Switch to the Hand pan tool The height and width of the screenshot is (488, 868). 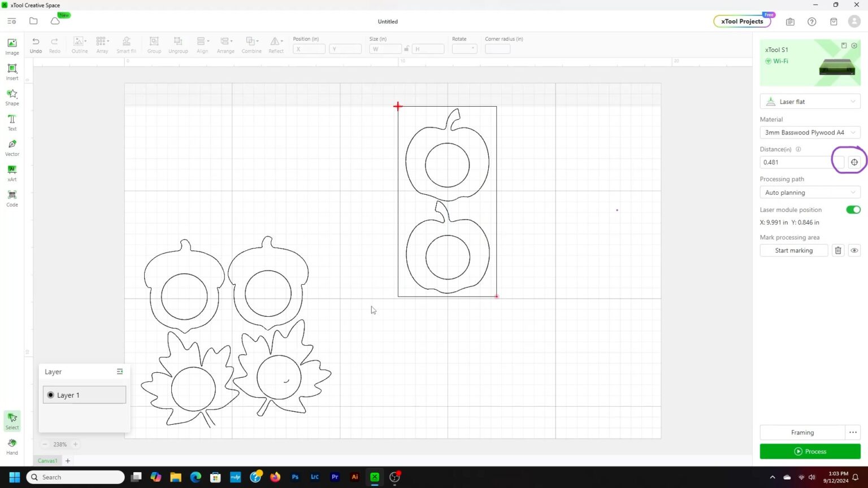[12, 446]
